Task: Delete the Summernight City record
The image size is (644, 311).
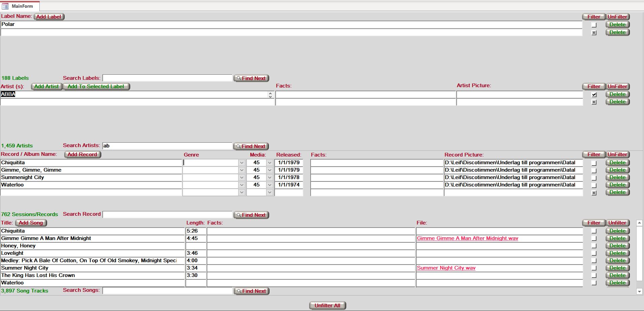Action: pos(617,177)
